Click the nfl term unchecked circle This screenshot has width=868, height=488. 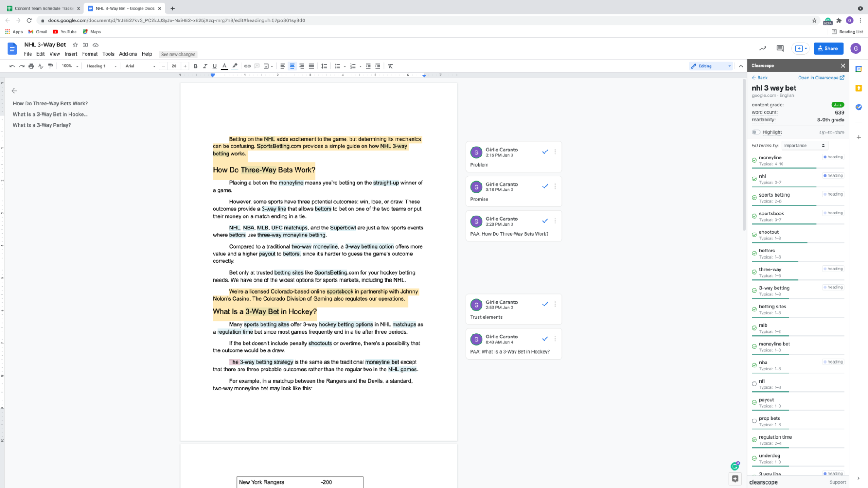pos(754,384)
